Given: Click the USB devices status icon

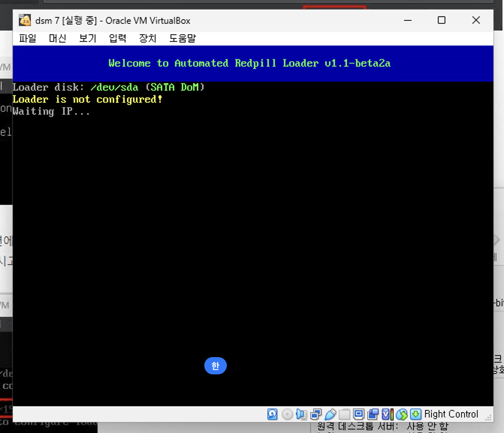Looking at the screenshot, I should coord(330,414).
